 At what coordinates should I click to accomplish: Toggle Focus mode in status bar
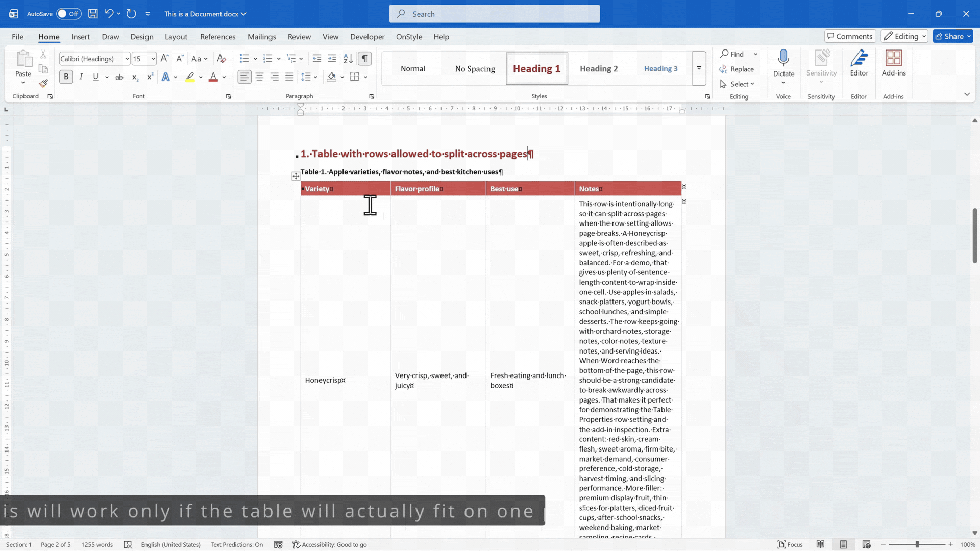coord(790,545)
